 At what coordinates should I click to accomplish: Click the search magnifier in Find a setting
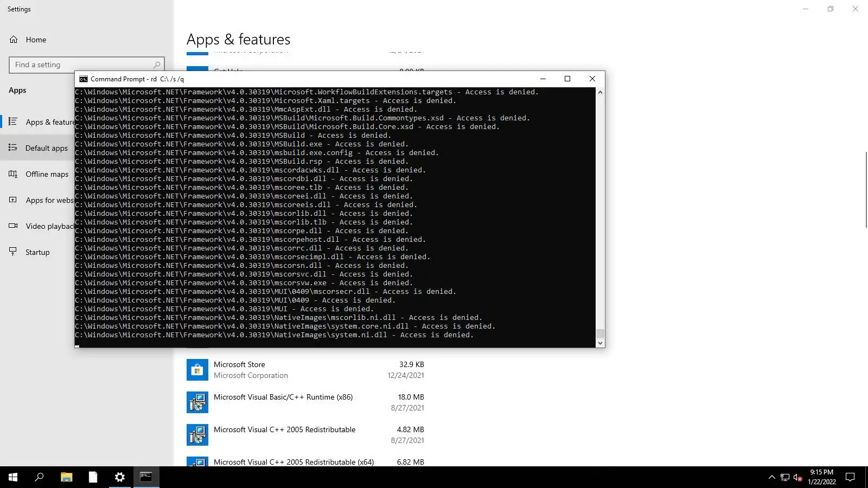(x=157, y=65)
